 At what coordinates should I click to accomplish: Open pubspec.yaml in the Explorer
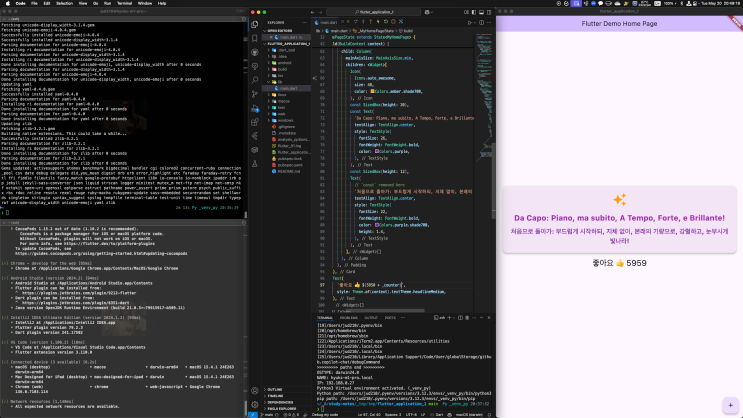click(290, 165)
